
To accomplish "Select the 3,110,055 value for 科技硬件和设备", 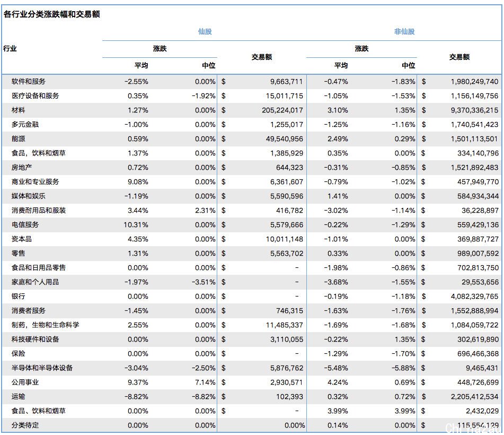I will point(286,339).
